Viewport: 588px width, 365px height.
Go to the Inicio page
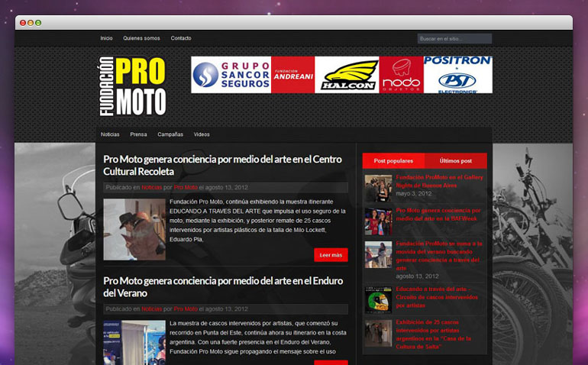pos(106,38)
